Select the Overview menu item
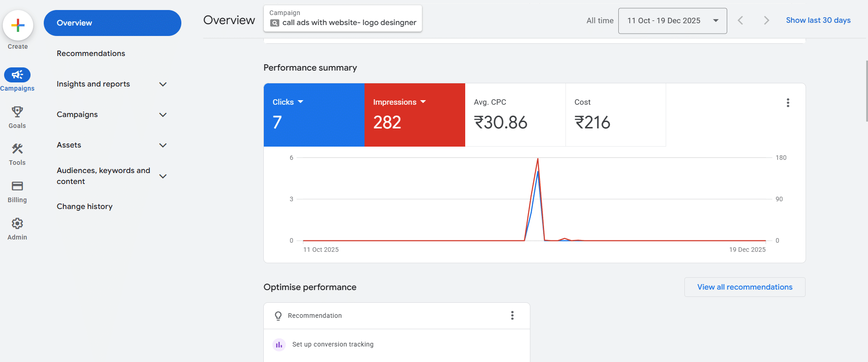The image size is (868, 362). point(112,23)
